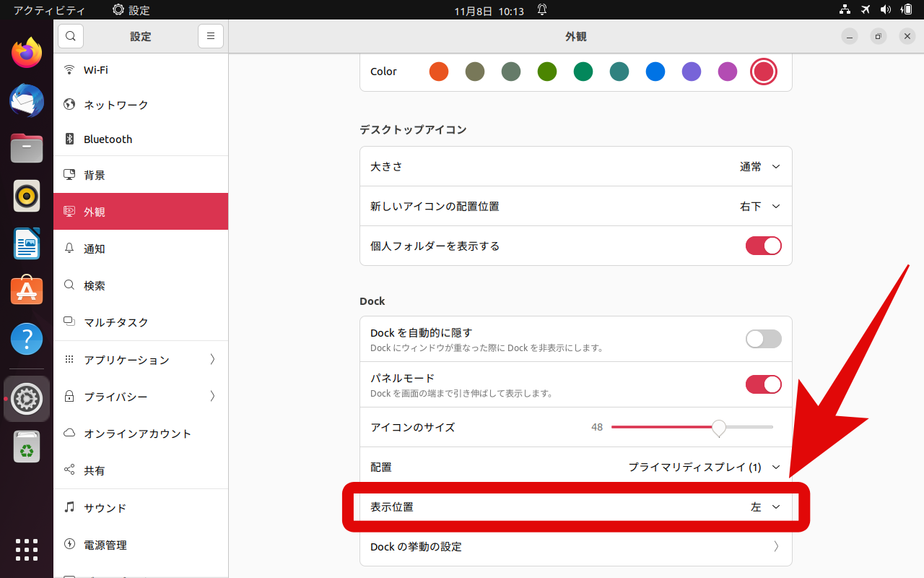Viewport: 924px width, 578px height.
Task: Select the blue Color swatch
Action: click(x=655, y=71)
